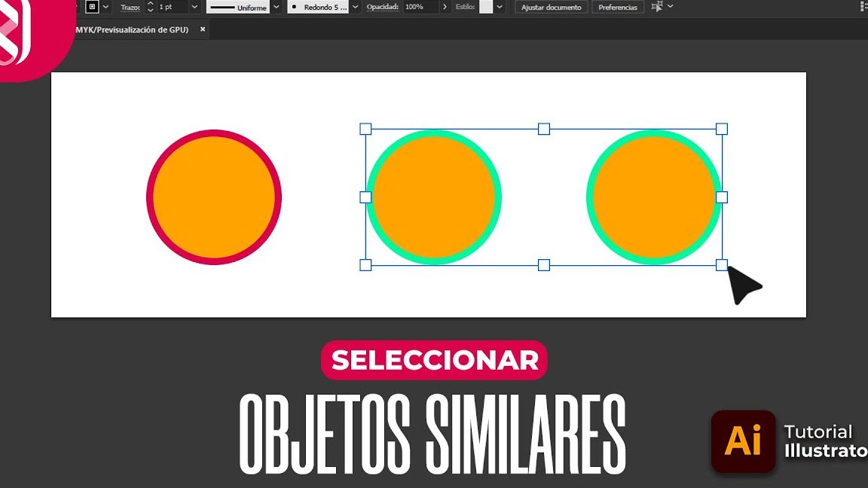Click the top-center bounding box handle

point(543,129)
